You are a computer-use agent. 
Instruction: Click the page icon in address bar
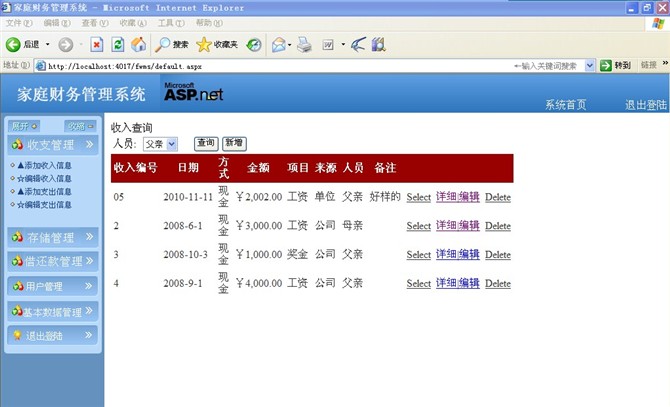(41, 66)
